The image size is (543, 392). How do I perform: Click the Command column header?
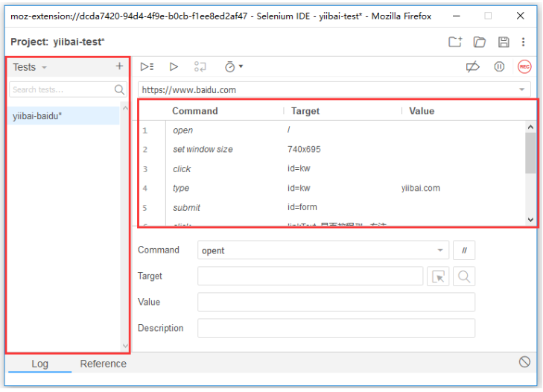click(x=195, y=111)
